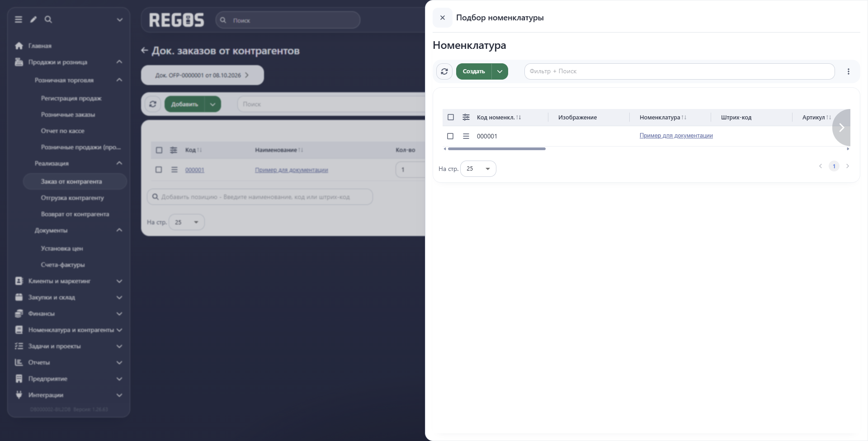The width and height of the screenshot is (868, 441).
Task: Check the 000001 row in order table
Action: click(159, 170)
